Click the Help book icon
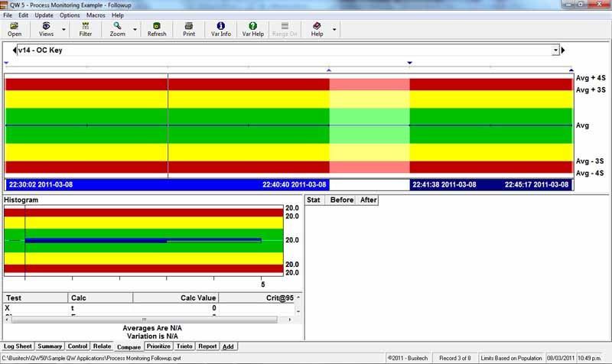The image size is (612, 364). (317, 26)
